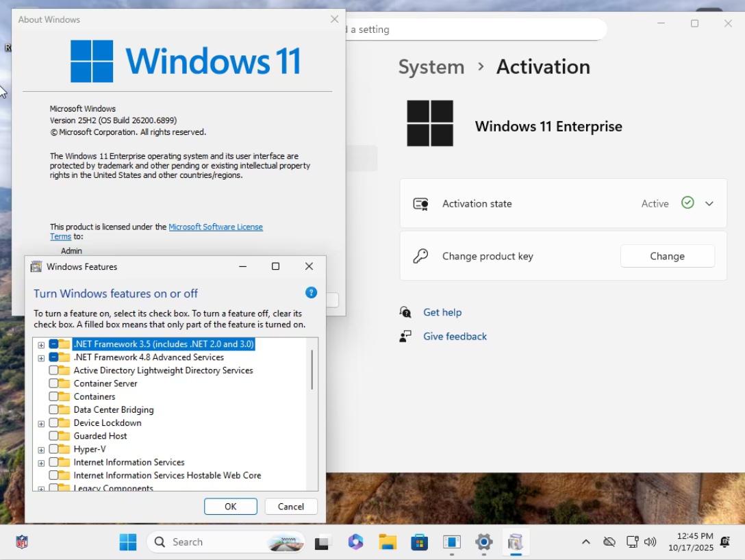Open File Explorer from the taskbar
745x560 pixels.
pyautogui.click(x=388, y=542)
